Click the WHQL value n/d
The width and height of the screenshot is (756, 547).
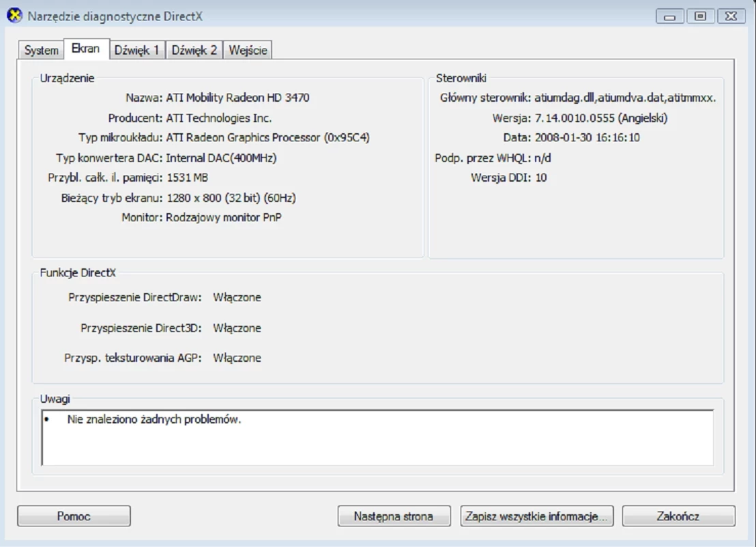543,158
